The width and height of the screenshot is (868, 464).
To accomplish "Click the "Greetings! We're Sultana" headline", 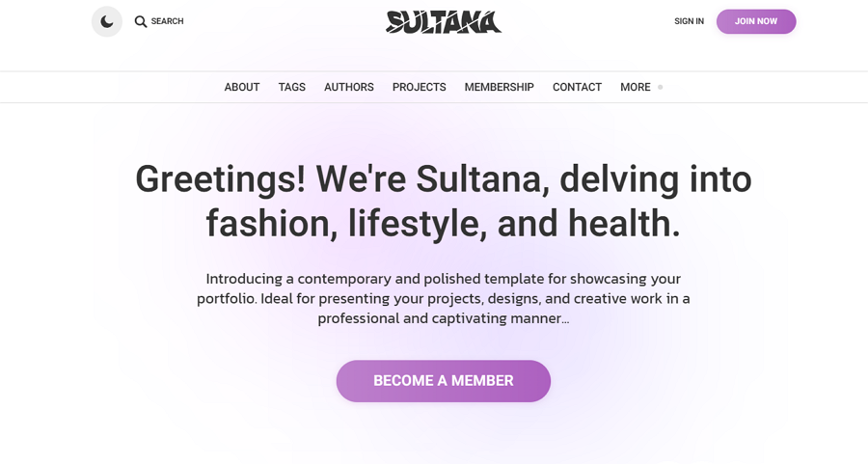I will pyautogui.click(x=444, y=179).
